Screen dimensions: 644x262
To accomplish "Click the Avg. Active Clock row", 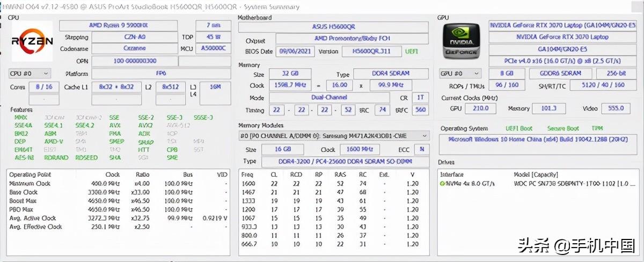I will coord(118,219).
